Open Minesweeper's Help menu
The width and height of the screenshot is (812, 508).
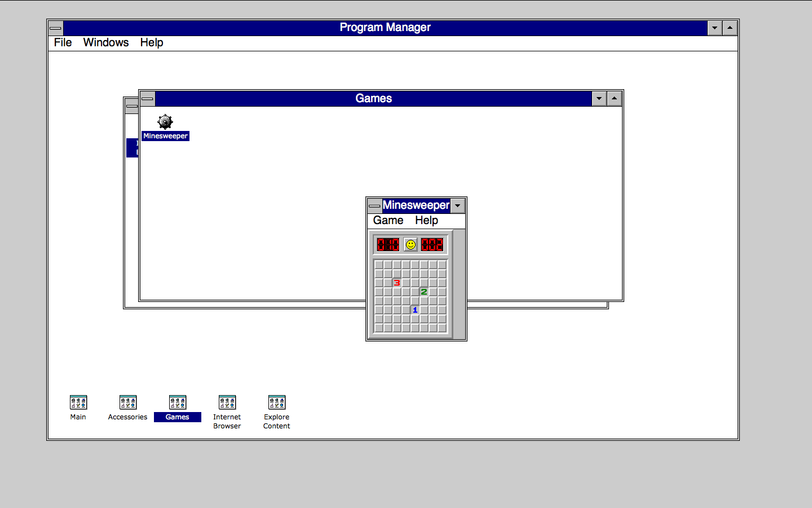(x=426, y=220)
